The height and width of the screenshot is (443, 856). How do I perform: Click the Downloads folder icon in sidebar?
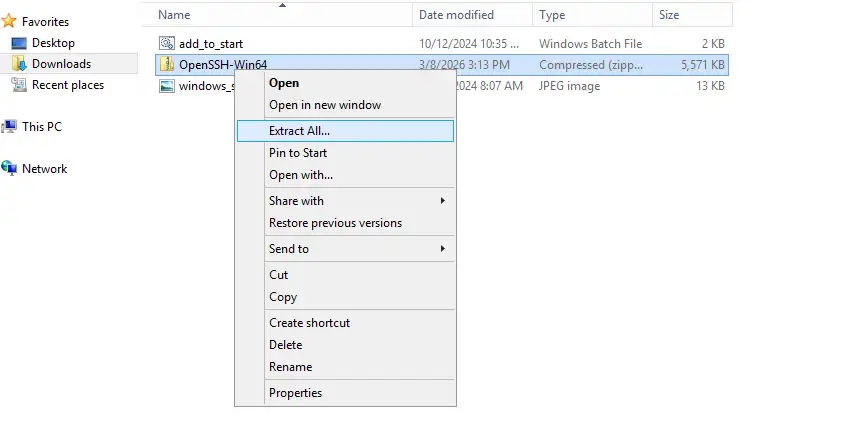tap(19, 64)
